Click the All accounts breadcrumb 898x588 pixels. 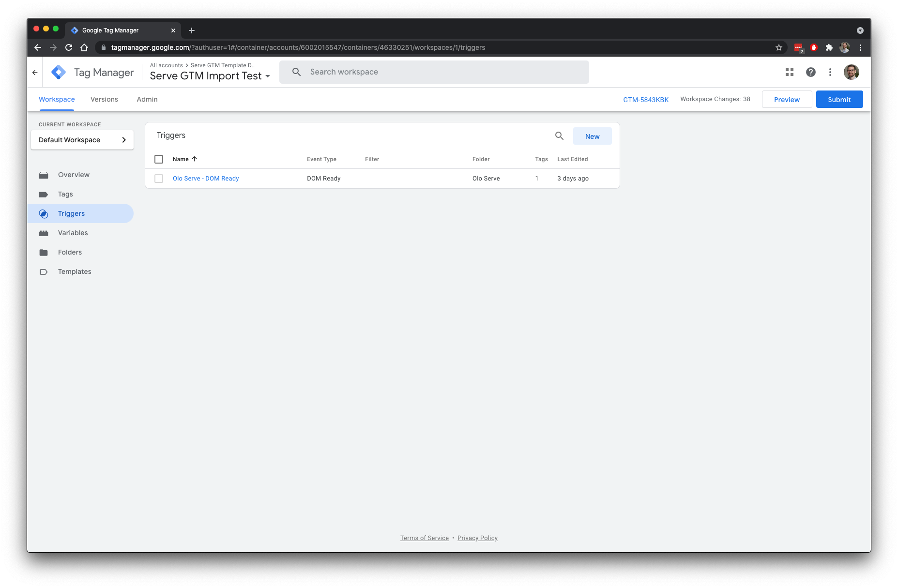click(x=167, y=65)
